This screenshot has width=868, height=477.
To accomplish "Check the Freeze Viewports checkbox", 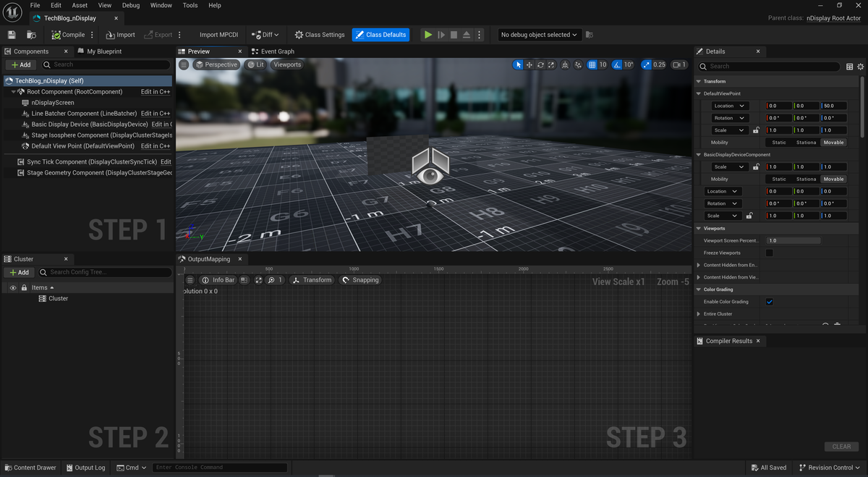I will [769, 253].
